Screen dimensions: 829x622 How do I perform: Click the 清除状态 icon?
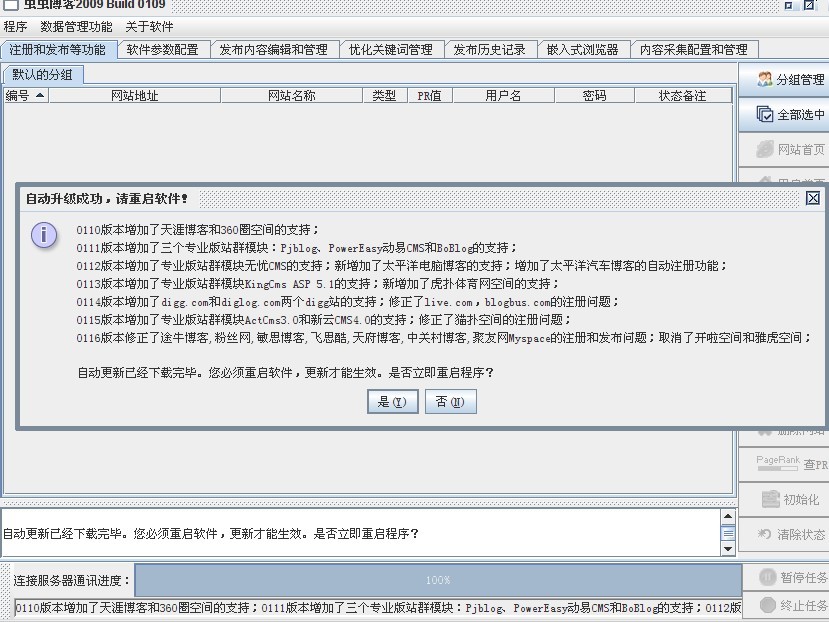tap(764, 534)
